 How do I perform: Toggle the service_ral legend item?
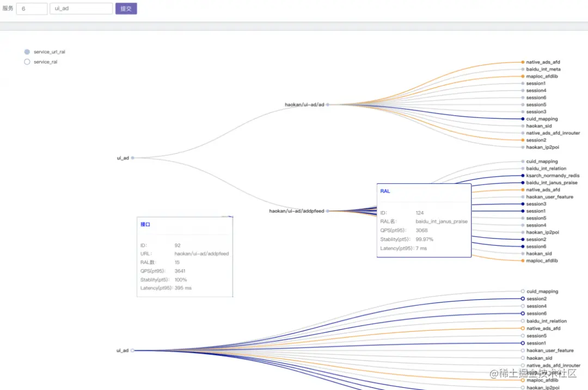click(x=41, y=62)
